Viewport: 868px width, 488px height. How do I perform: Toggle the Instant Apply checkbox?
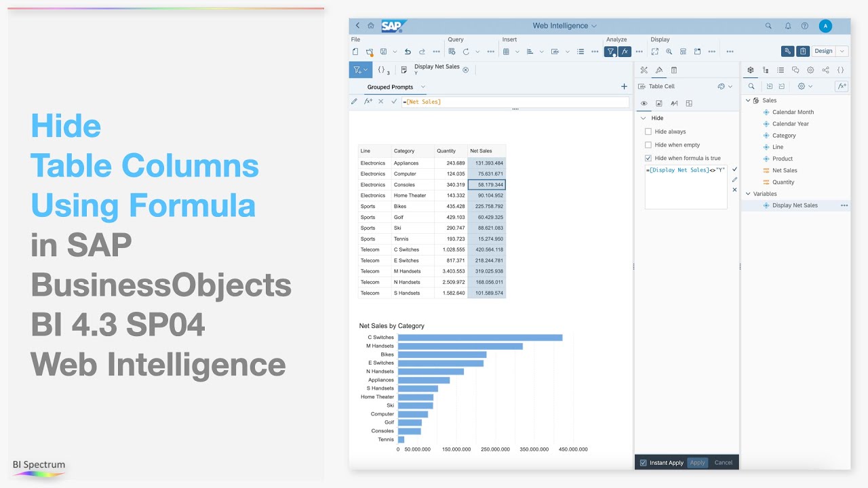click(644, 463)
